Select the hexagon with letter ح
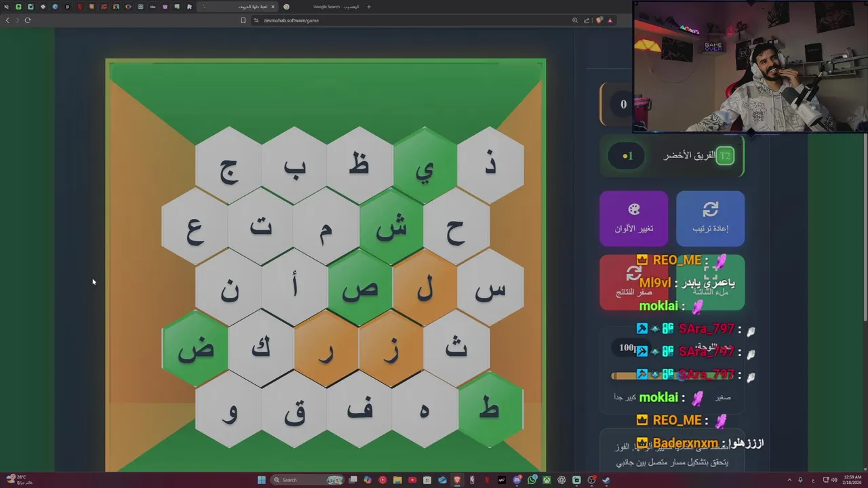The height and width of the screenshot is (488, 868). click(457, 226)
